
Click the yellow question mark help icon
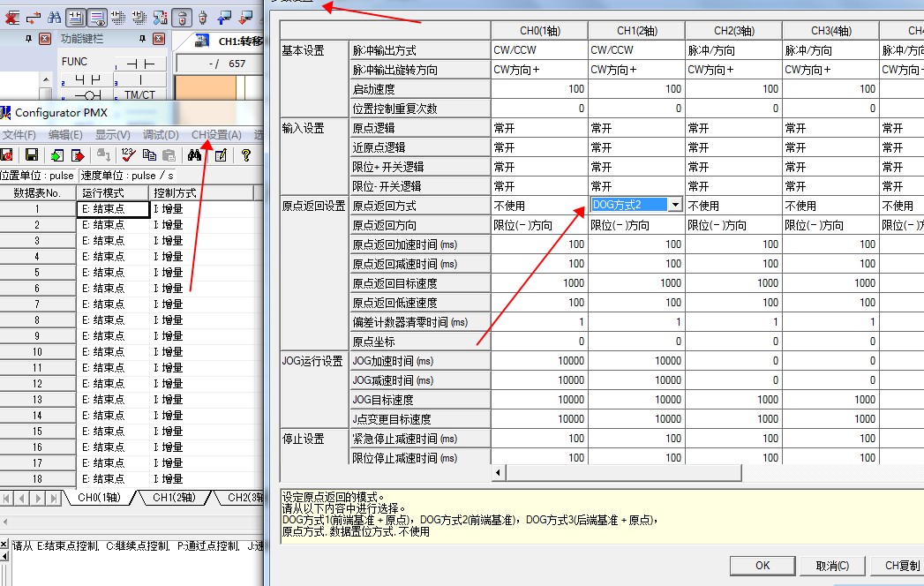point(246,155)
